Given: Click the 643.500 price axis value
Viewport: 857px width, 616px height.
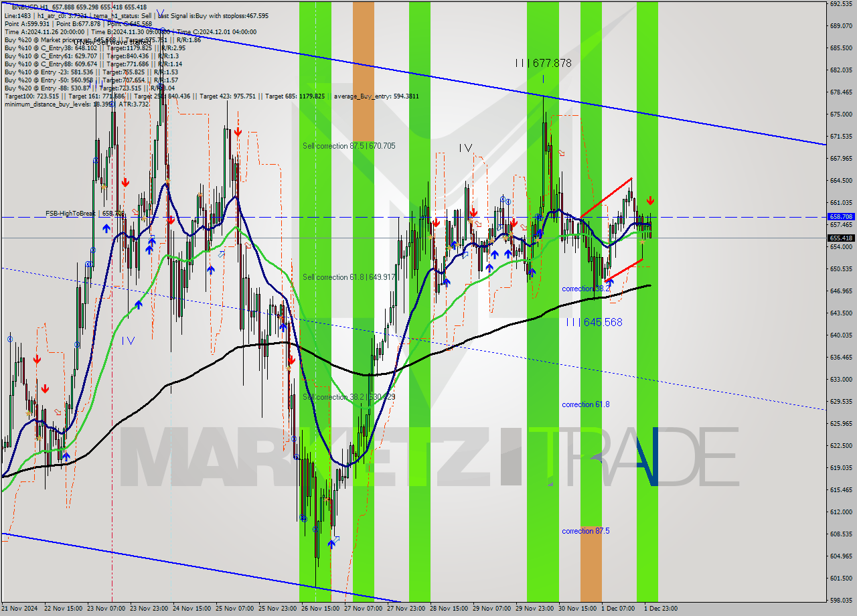Looking at the screenshot, I should pos(841,313).
